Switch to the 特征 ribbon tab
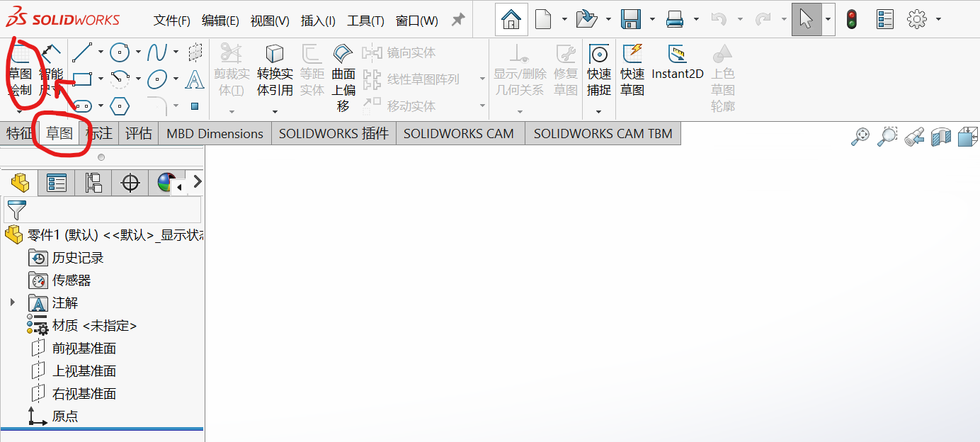The image size is (980, 442). click(19, 133)
